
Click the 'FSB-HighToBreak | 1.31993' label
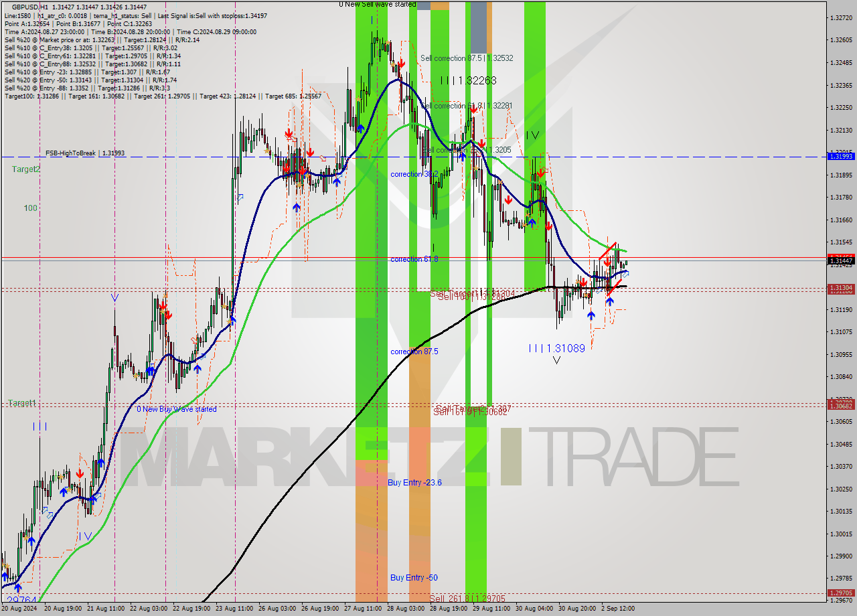click(x=85, y=153)
